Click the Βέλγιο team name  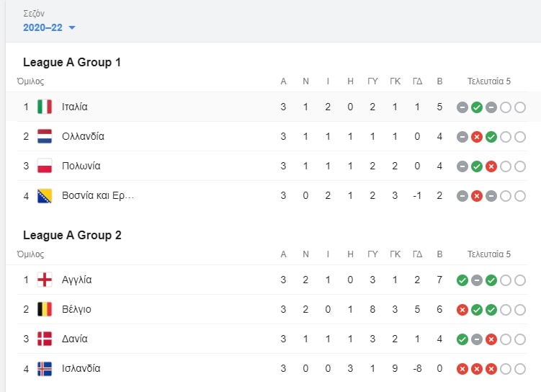(76, 310)
